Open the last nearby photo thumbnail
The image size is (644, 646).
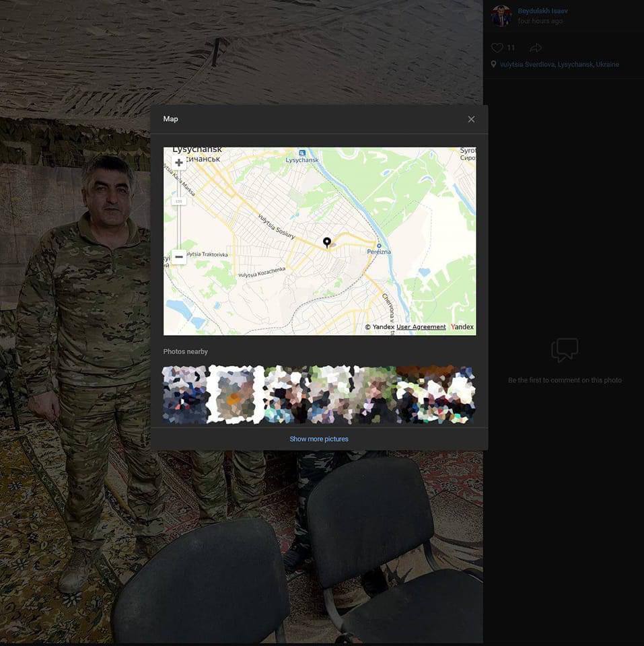436,395
